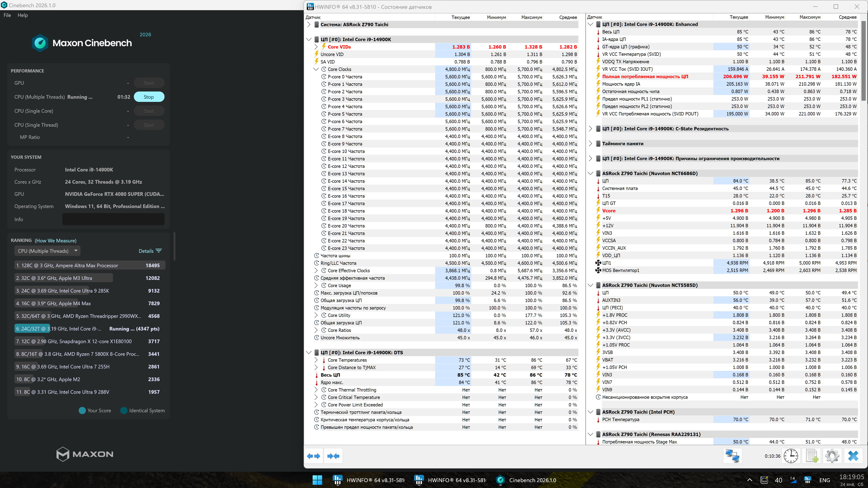
Task: Click the Info text field
Action: point(113,219)
